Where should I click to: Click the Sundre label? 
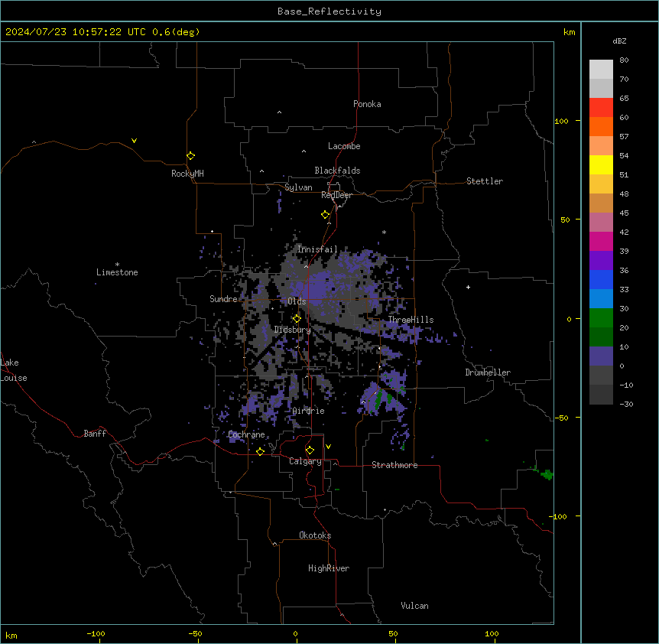point(223,299)
